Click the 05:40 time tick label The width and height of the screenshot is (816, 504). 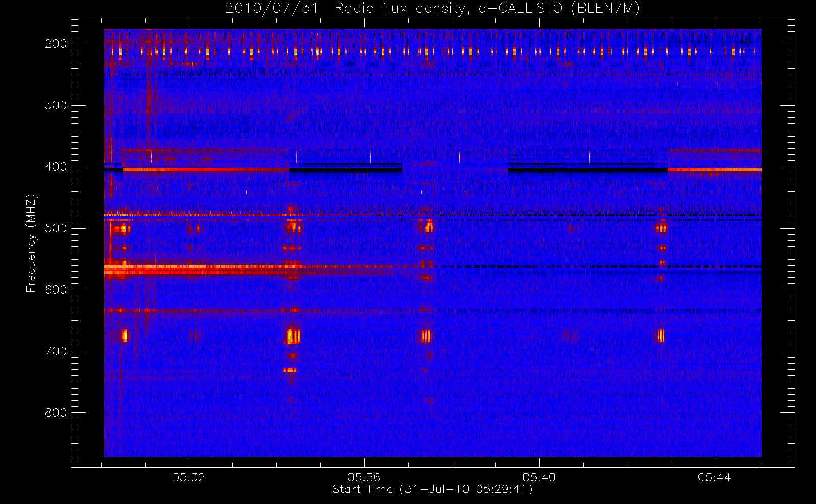pyautogui.click(x=539, y=477)
